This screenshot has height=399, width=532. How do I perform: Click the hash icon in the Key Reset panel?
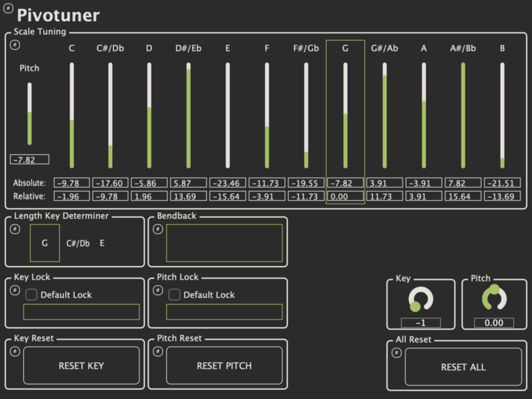pyautogui.click(x=15, y=351)
